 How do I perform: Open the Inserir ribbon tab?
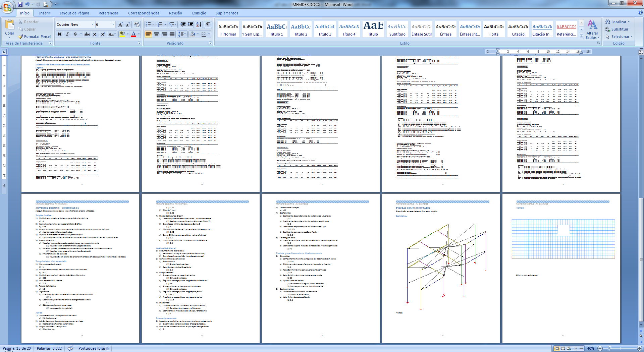tap(44, 13)
